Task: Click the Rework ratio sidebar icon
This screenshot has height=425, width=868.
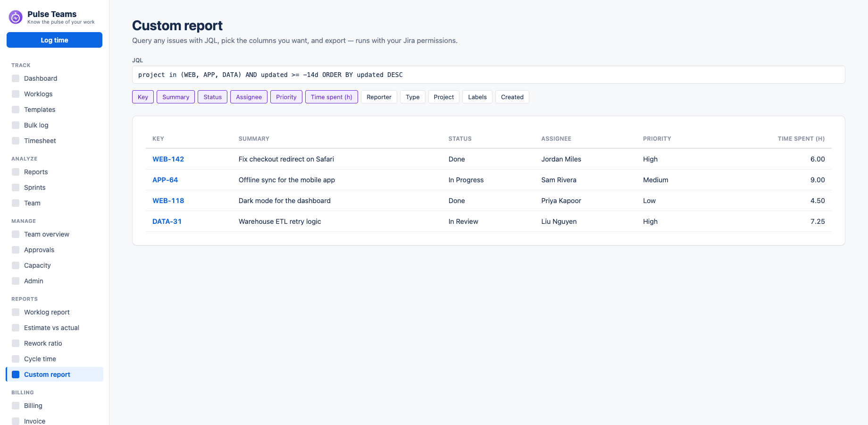Action: point(16,343)
